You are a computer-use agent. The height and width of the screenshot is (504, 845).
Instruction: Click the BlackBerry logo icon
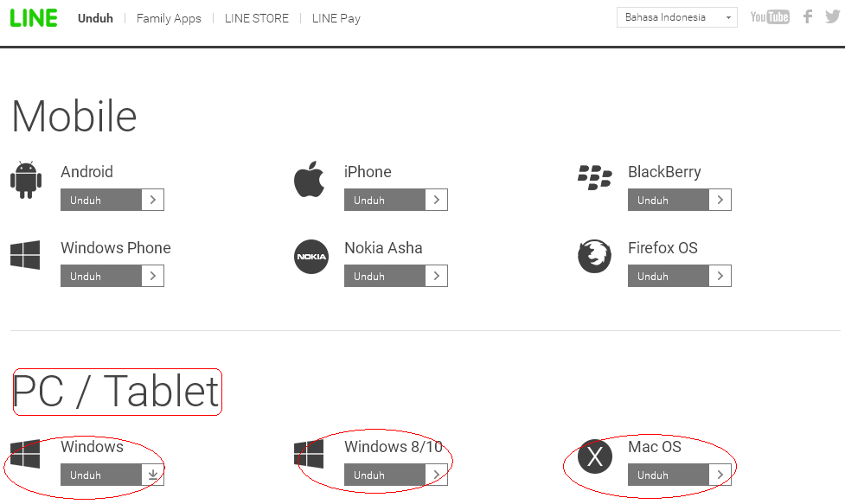(x=594, y=177)
